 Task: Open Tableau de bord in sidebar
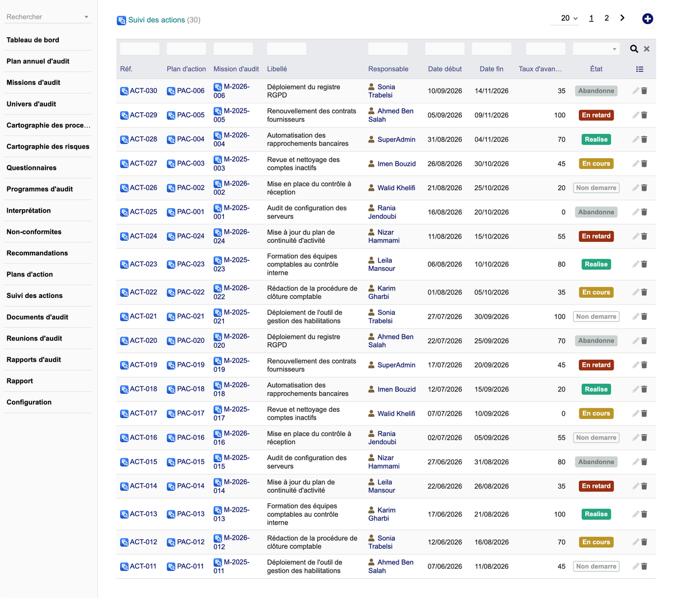point(33,40)
